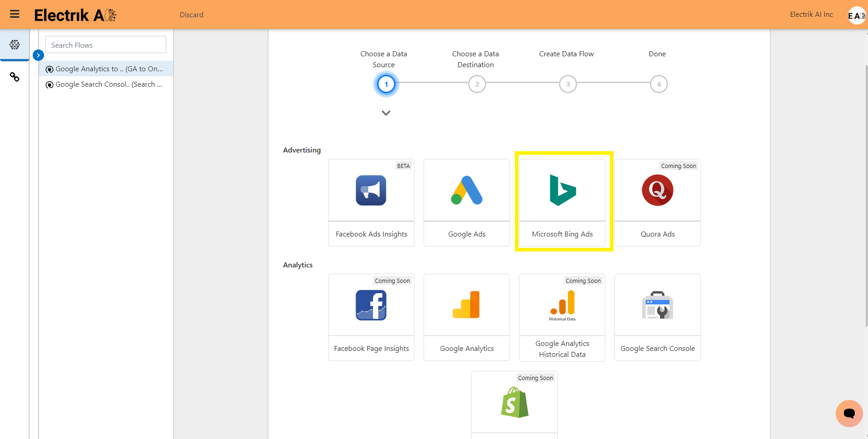Click Microsoft Bing Ads label
868x439 pixels.
coord(562,234)
